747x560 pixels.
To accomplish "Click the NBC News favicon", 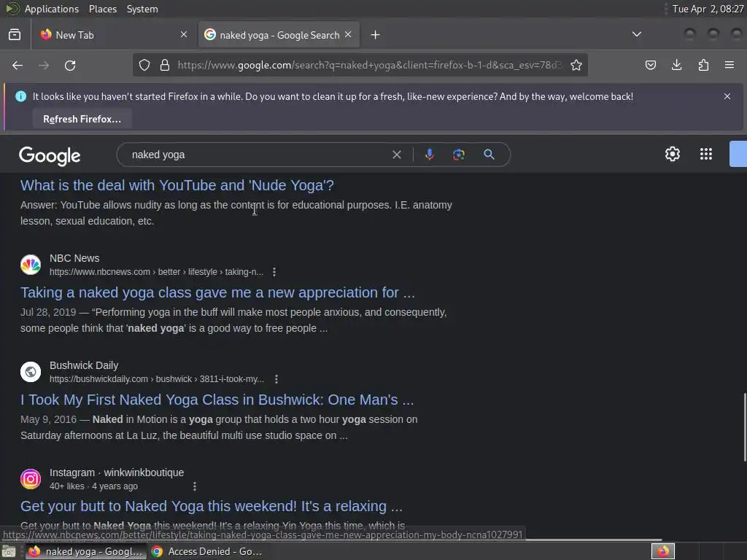I will pos(31,265).
